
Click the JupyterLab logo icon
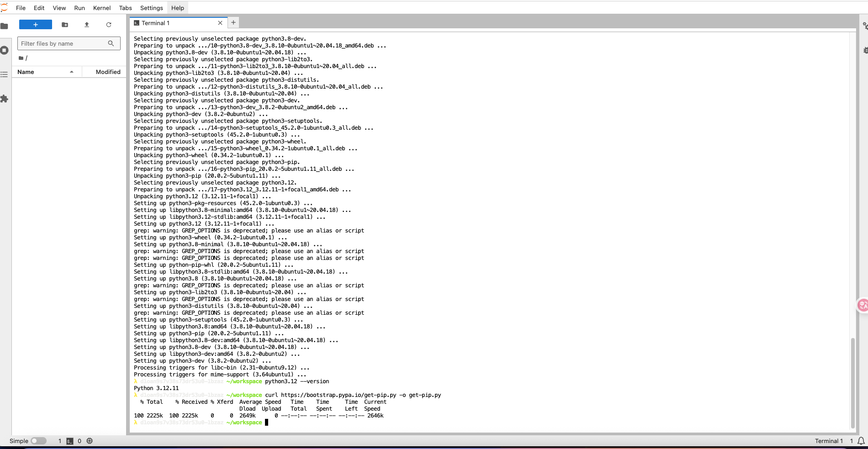4,8
